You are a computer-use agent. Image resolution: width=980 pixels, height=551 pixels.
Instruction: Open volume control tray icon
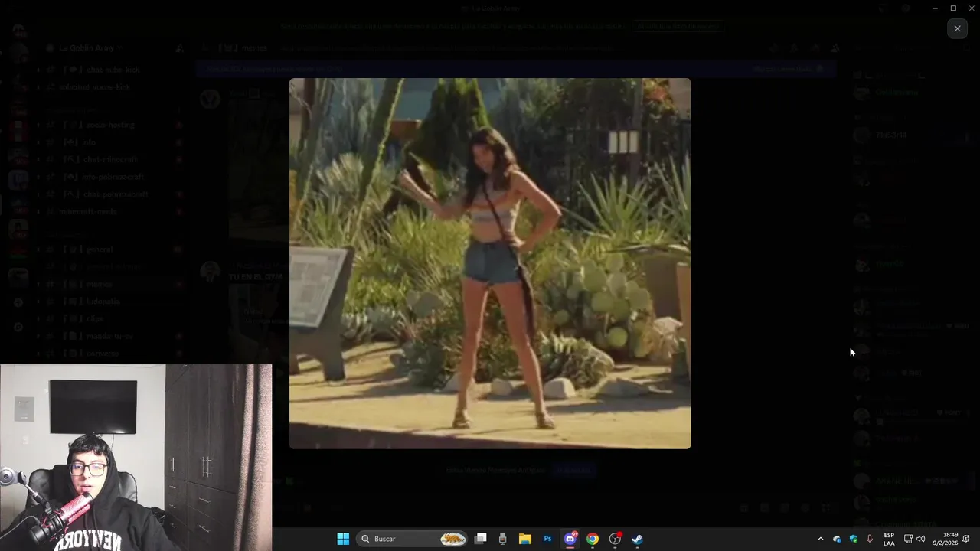(920, 539)
